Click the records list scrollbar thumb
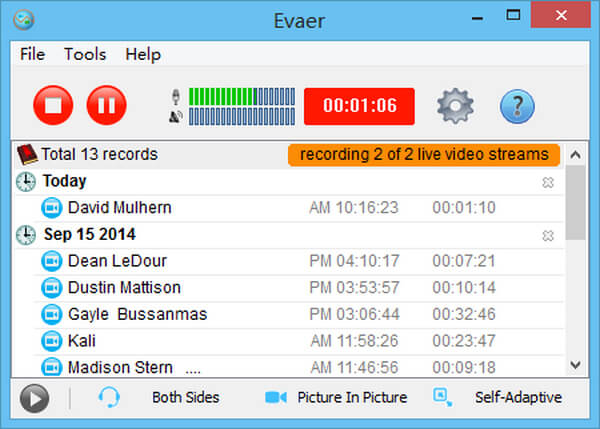600x429 pixels. [576, 203]
